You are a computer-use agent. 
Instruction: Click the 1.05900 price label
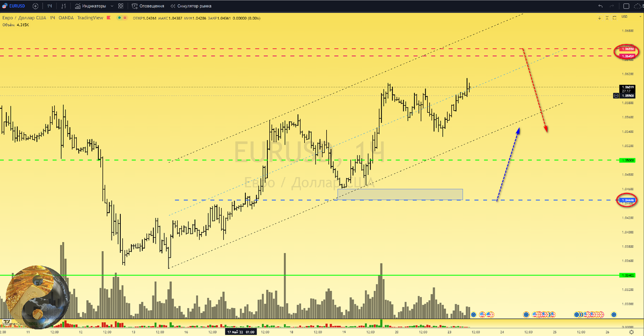(x=628, y=96)
